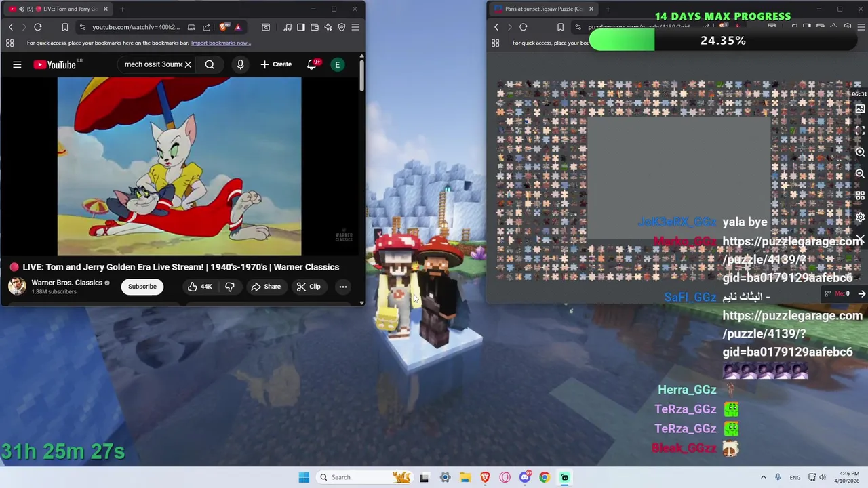
Task: Open more actions menu under the video
Action: [343, 287]
